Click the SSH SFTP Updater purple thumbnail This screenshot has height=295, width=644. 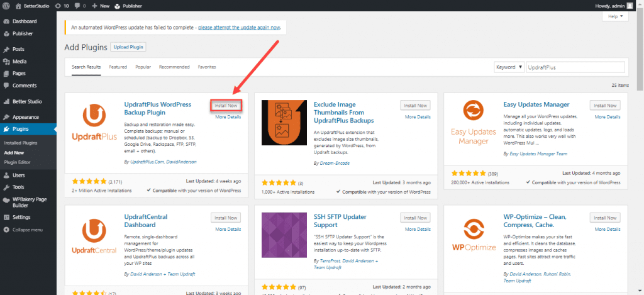[x=284, y=235]
